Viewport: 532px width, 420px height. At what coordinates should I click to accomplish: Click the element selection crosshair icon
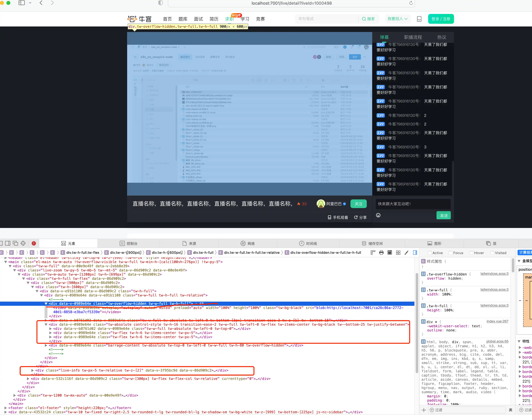[x=23, y=243]
